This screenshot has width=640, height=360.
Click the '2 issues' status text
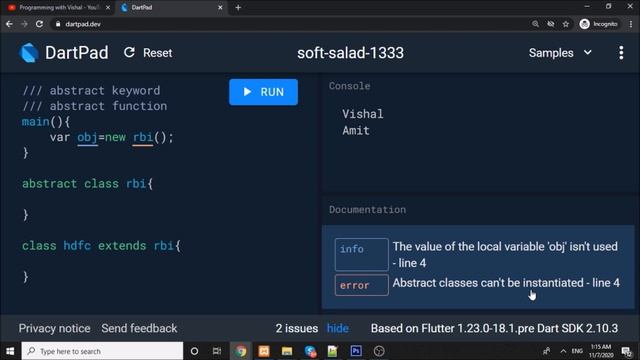click(296, 328)
